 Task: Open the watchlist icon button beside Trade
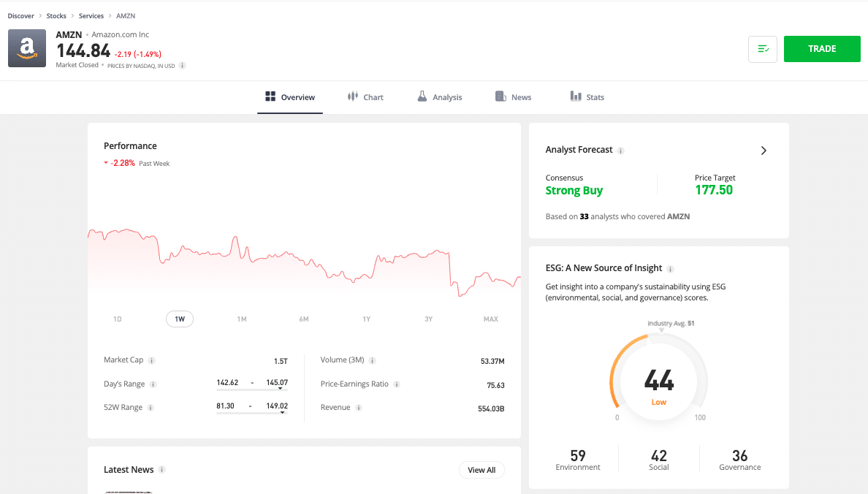point(763,49)
